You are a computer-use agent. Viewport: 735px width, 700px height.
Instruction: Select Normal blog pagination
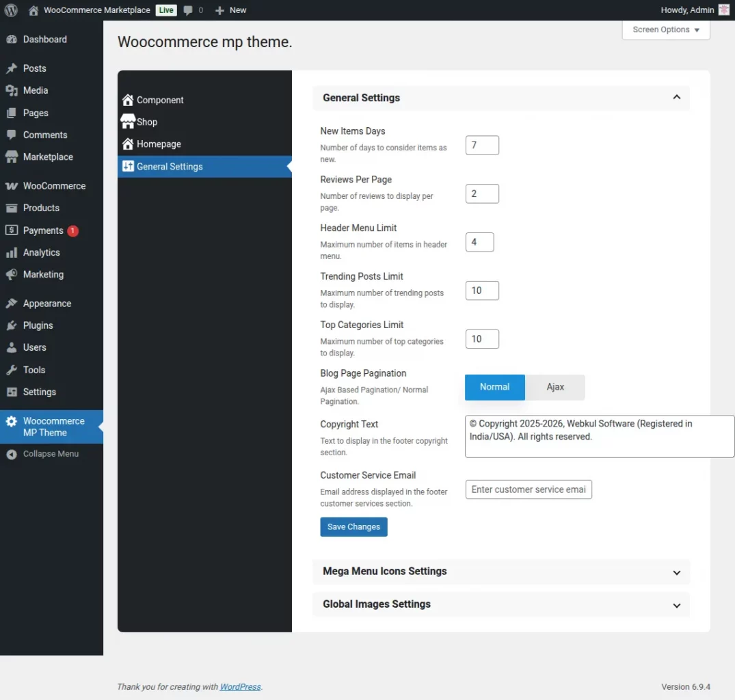tap(494, 387)
